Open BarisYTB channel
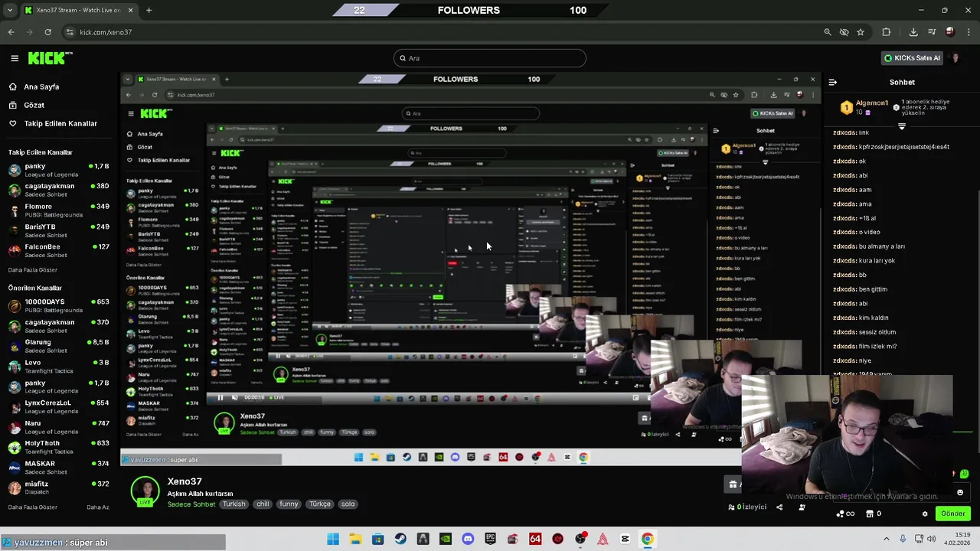This screenshot has height=551, width=980. tap(58, 230)
